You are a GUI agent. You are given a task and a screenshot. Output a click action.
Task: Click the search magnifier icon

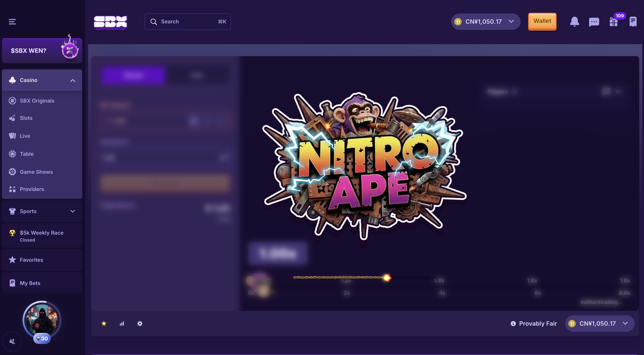(154, 22)
